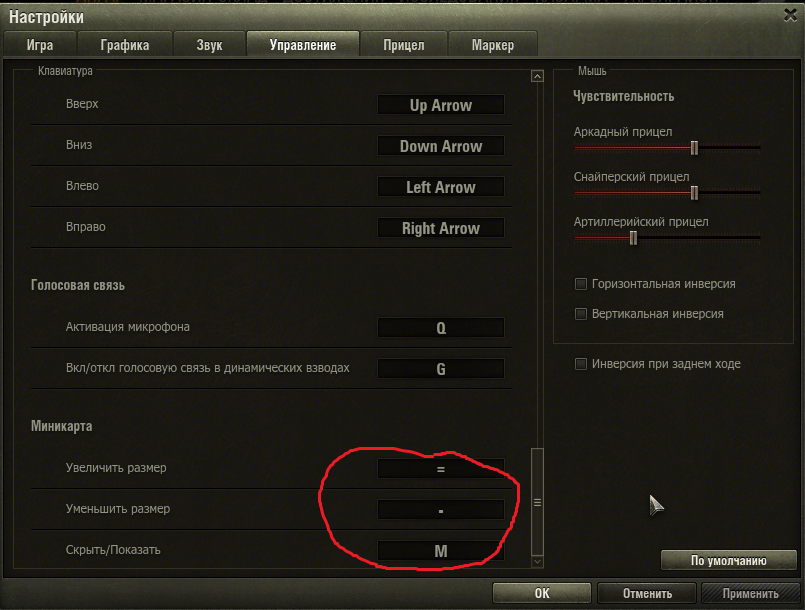Edit the Влево key binding (Left Arrow)
Viewport: 805px width, 610px height.
(x=440, y=187)
